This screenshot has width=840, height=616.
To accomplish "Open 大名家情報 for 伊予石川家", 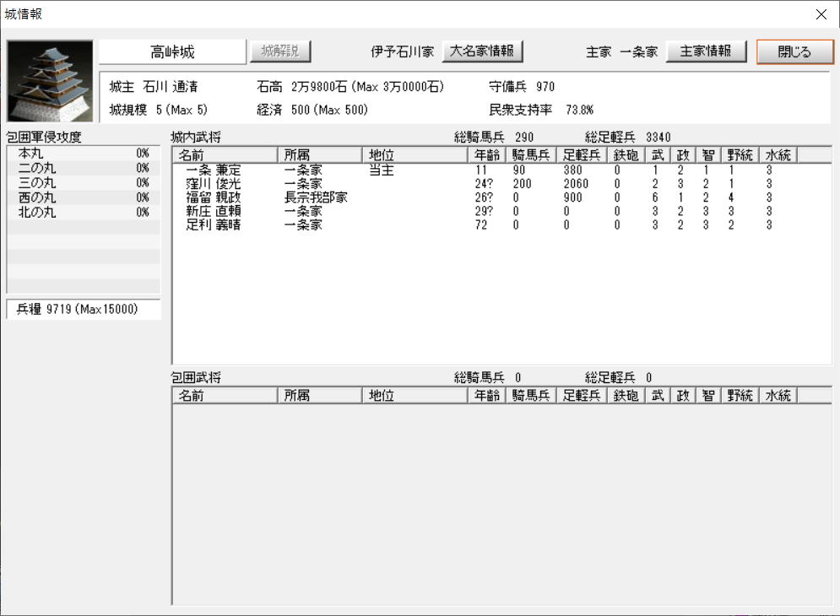I will click(x=482, y=51).
